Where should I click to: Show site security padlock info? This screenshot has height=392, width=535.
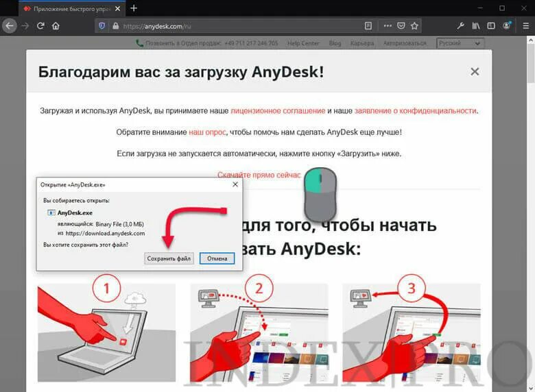coord(116,26)
